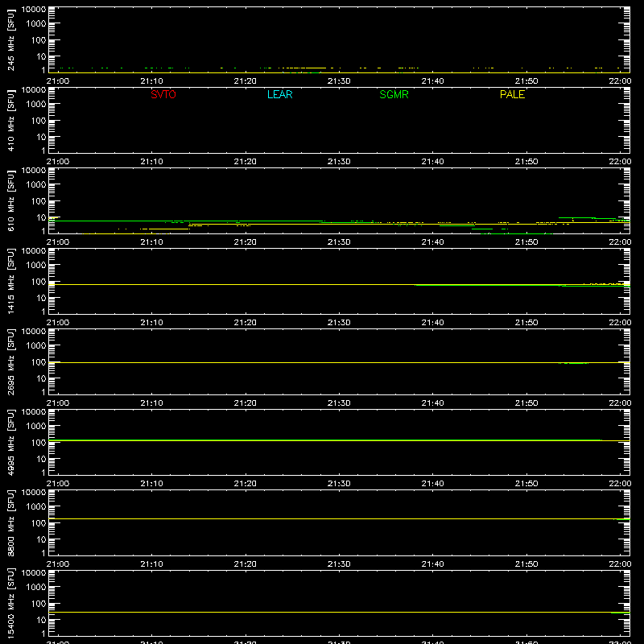Click 21:00 time label of 410 MHz plot
The width and height of the screenshot is (644, 644).
click(57, 162)
